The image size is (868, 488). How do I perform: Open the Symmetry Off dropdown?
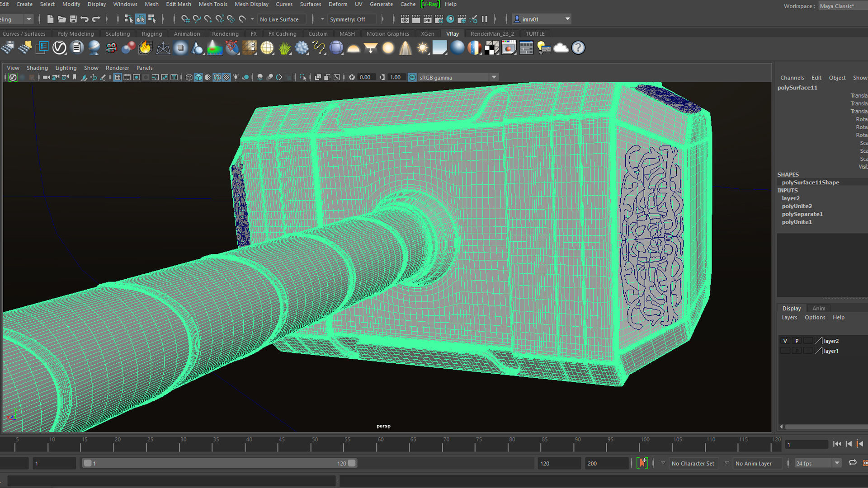[x=352, y=19]
